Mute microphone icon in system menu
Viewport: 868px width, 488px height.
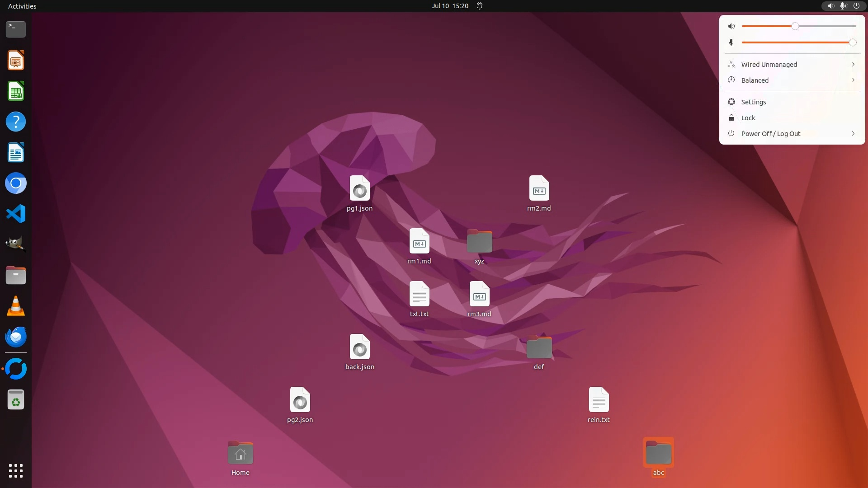(x=731, y=42)
